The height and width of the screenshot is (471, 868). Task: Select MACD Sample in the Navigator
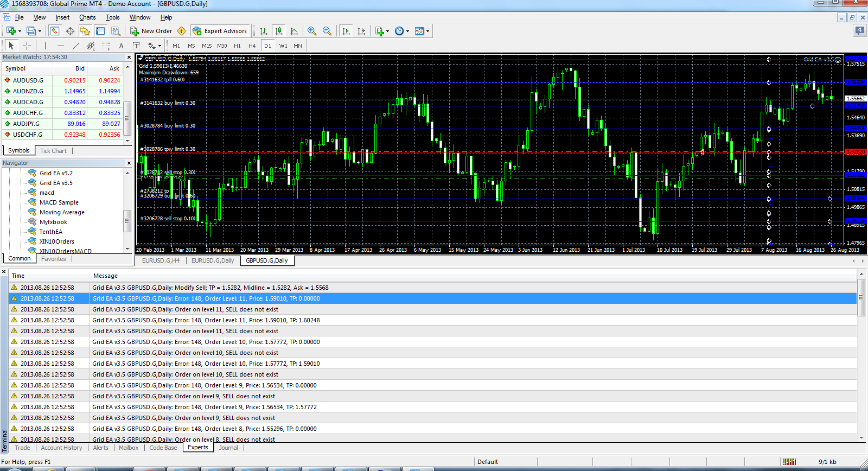[x=59, y=202]
